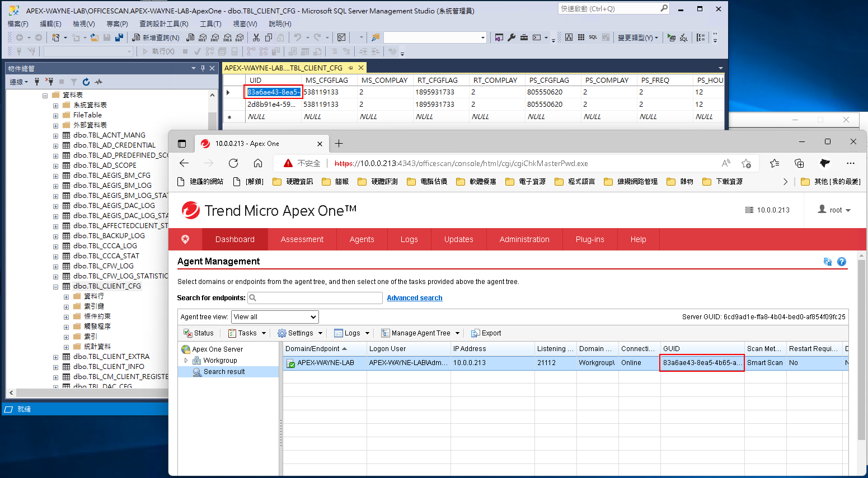The image size is (868, 478).
Task: Open the 檔案(F) menu in SSMS
Action: 18,24
